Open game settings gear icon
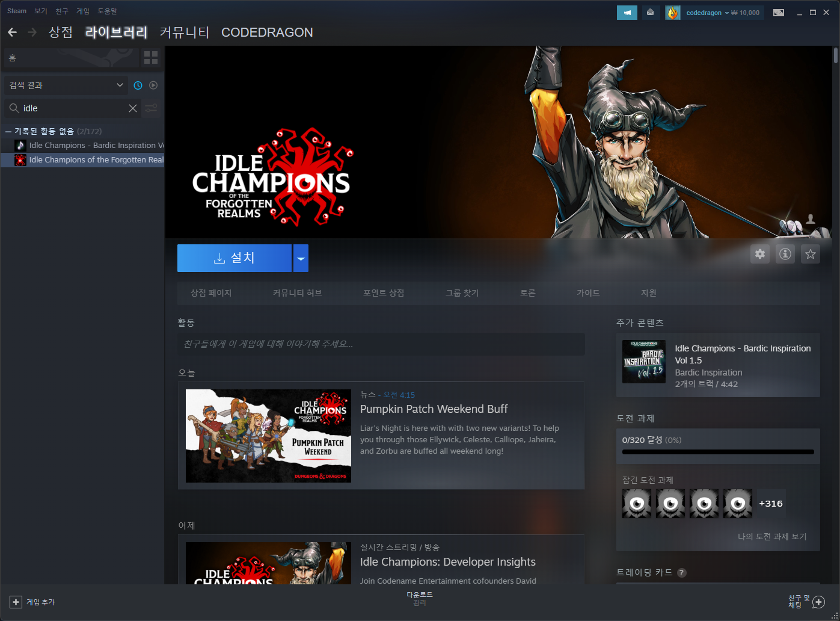Screen dimensions: 840x621 [760, 254]
